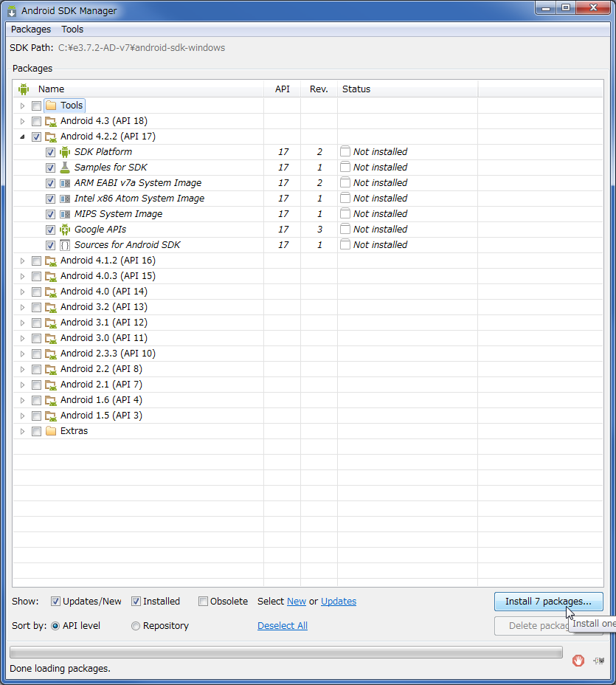This screenshot has height=685, width=616.
Task: Click the SDK Path value text
Action: [x=142, y=48]
